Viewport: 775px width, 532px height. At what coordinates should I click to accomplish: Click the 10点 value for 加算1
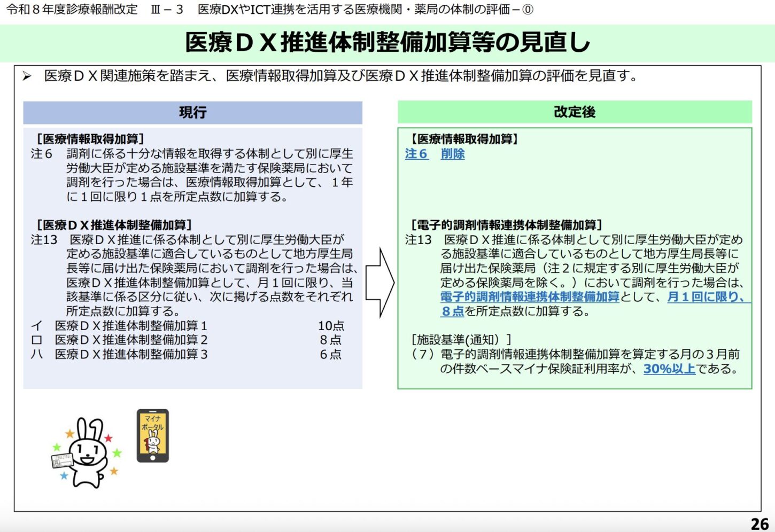tap(331, 326)
